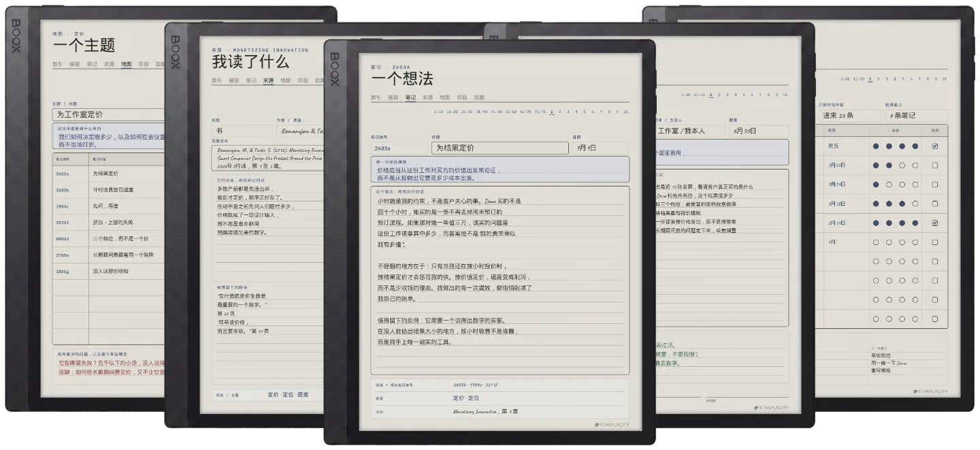Open the 2603a row 为结果定价

click(x=109, y=173)
